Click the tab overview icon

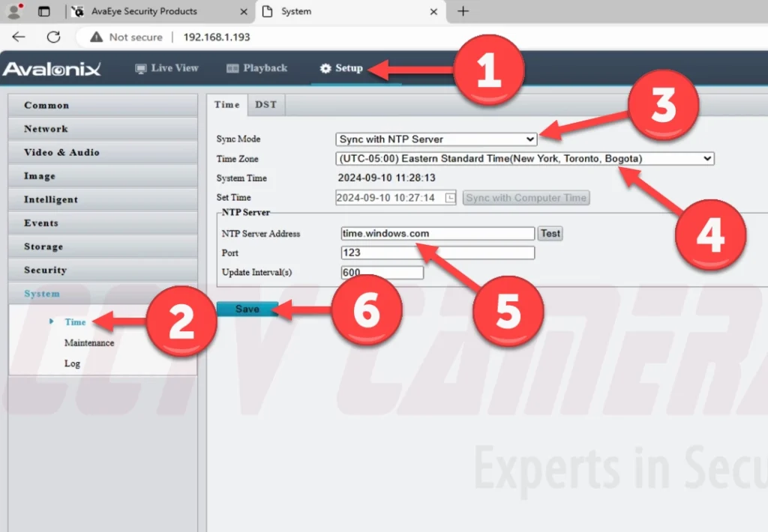click(x=44, y=11)
